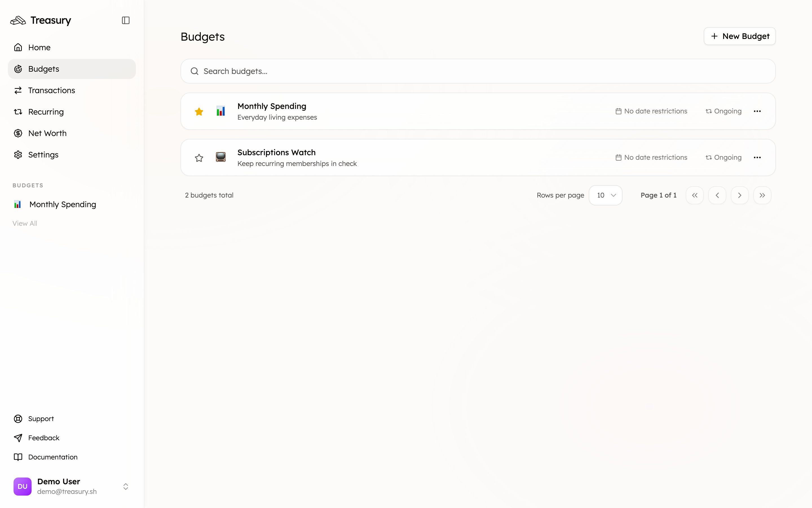The height and width of the screenshot is (508, 812).
Task: Unfavorite Monthly Spending with the filled star
Action: coord(199,111)
